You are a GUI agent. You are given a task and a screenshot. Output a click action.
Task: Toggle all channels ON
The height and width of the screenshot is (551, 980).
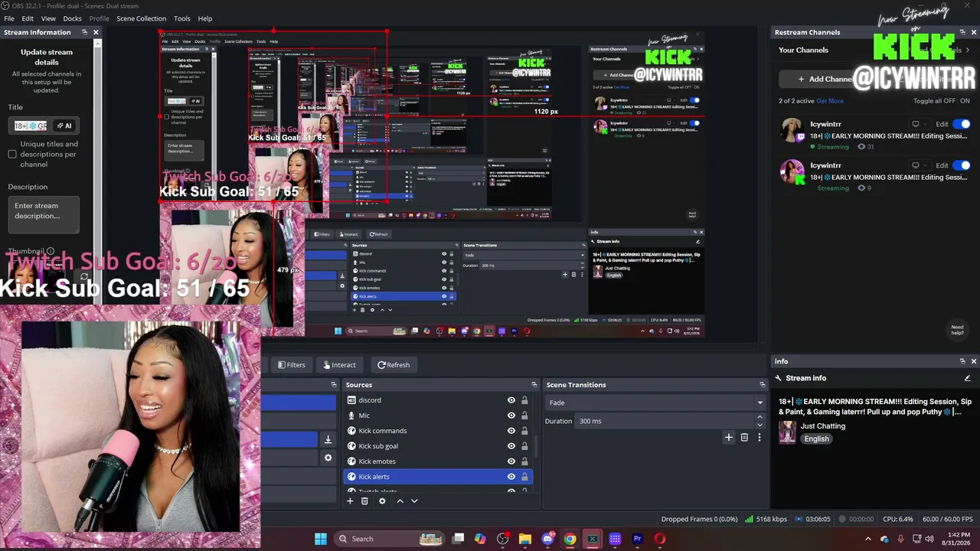pyautogui.click(x=965, y=101)
